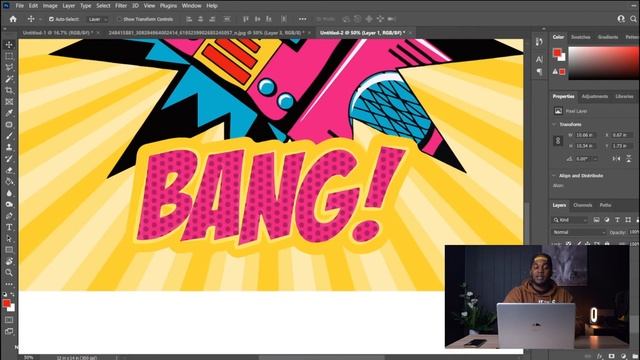
Task: Open the collapsed Character panel icon
Action: click(539, 60)
